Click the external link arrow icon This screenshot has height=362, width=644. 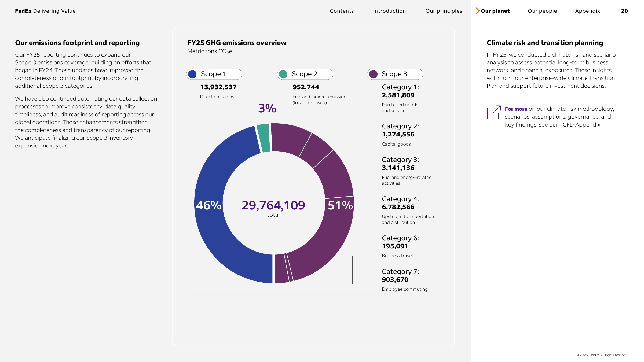(494, 112)
